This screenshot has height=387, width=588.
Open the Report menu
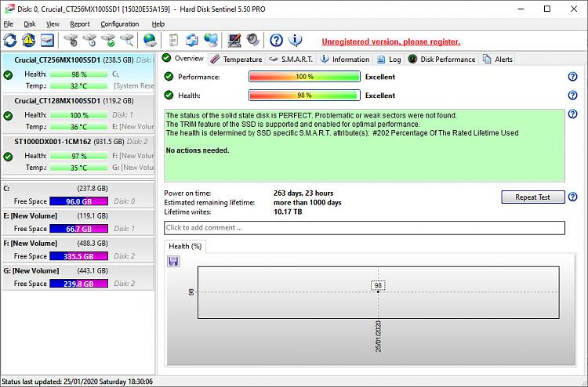tap(79, 24)
